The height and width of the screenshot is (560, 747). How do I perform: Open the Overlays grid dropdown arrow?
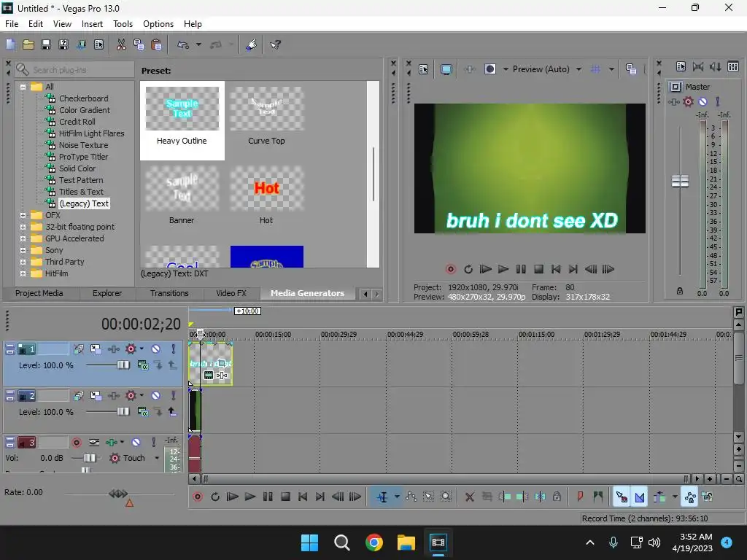(611, 69)
